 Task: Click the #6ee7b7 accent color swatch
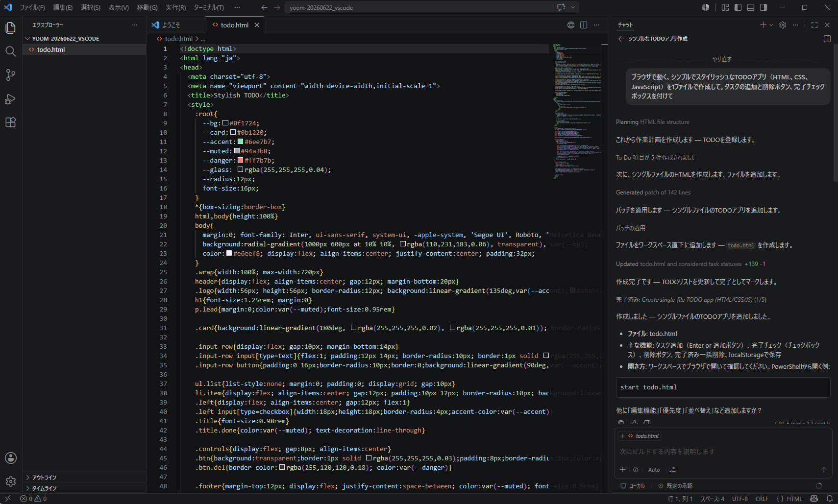(x=240, y=142)
